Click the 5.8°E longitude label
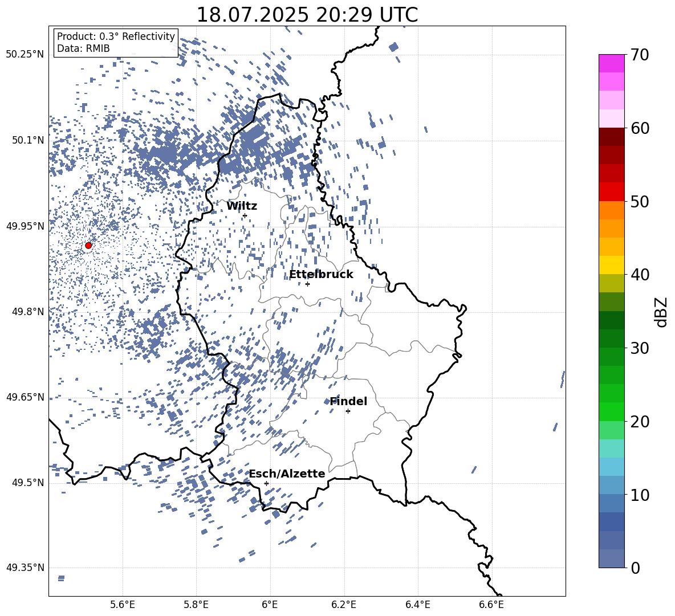This screenshot has width=675, height=616. [196, 605]
